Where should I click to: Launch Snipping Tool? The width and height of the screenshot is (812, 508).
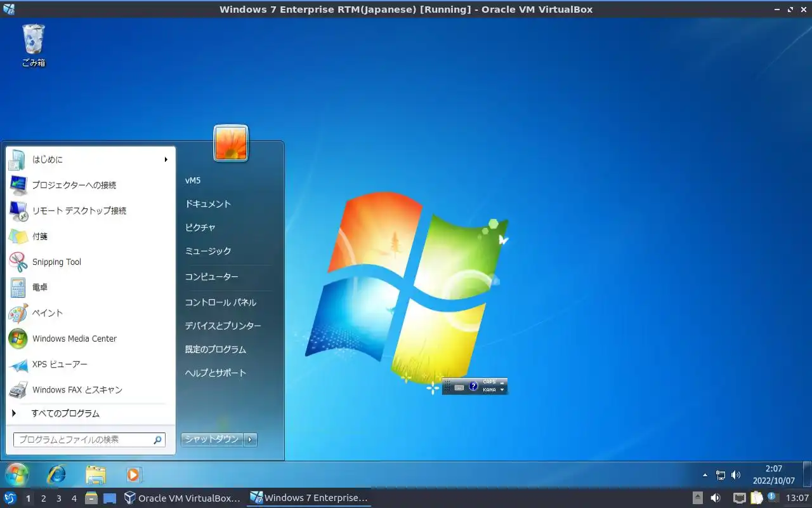tap(90, 262)
